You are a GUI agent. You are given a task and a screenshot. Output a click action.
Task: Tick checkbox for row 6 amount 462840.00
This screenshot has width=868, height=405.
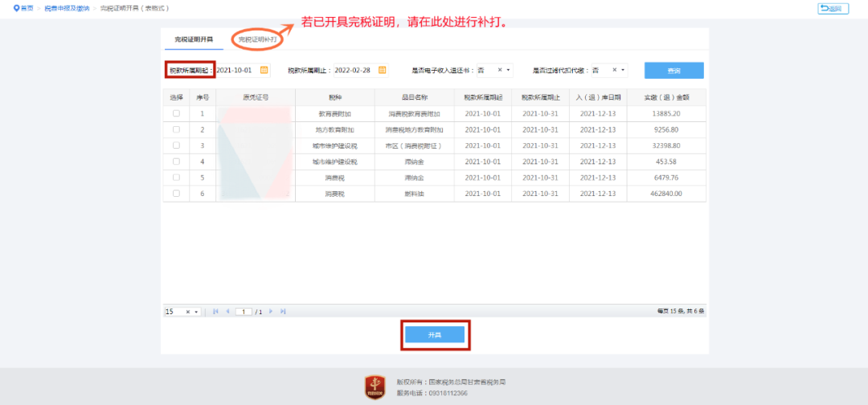coord(176,194)
